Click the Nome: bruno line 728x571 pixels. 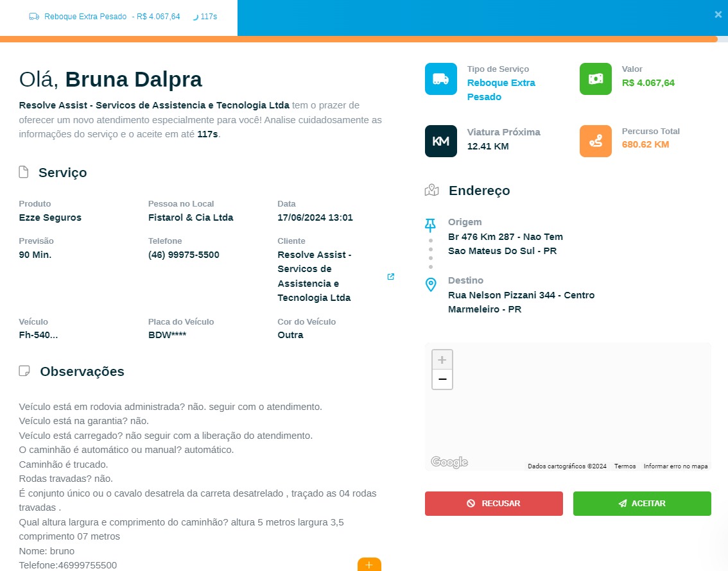point(46,551)
